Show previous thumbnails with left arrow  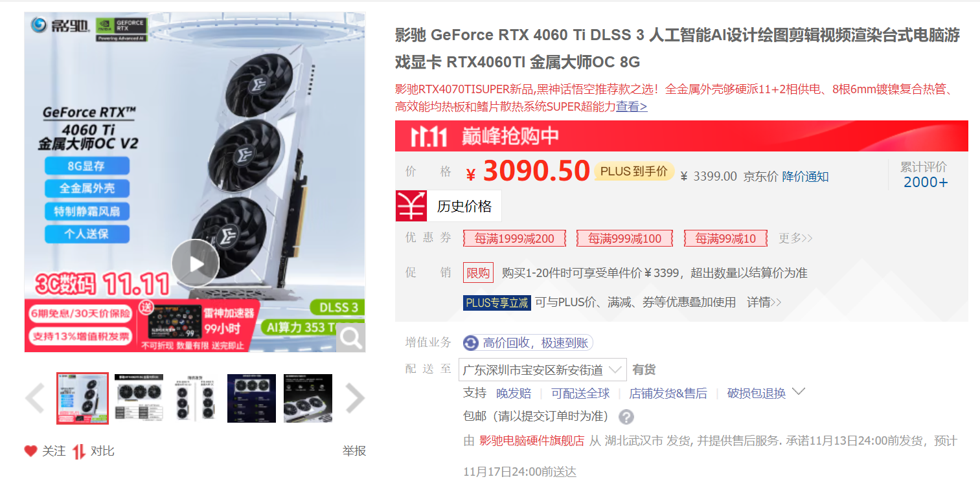[35, 399]
